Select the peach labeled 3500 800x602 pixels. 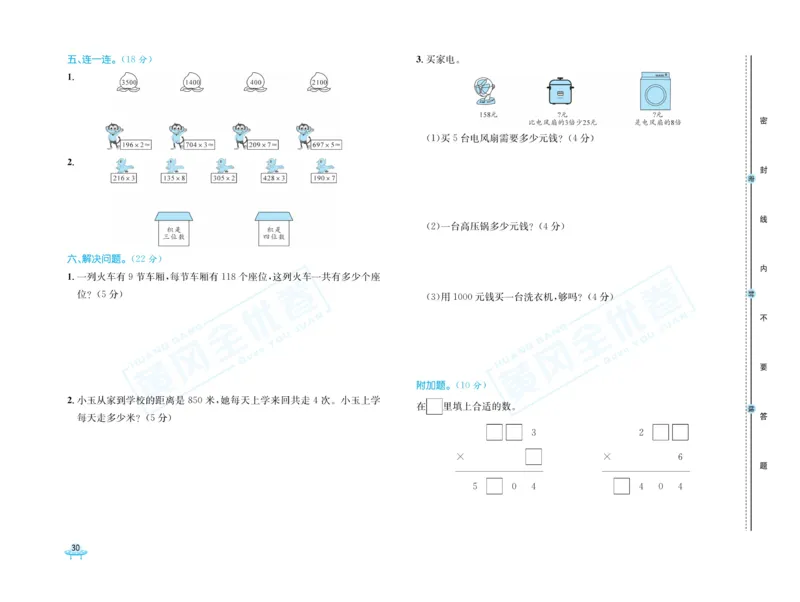pos(130,82)
